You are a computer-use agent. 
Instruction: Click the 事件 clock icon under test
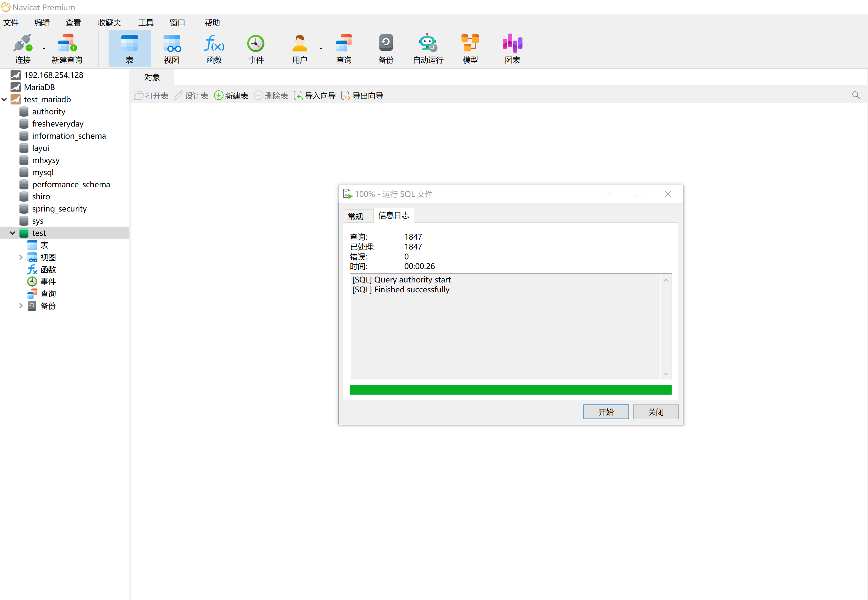[32, 281]
